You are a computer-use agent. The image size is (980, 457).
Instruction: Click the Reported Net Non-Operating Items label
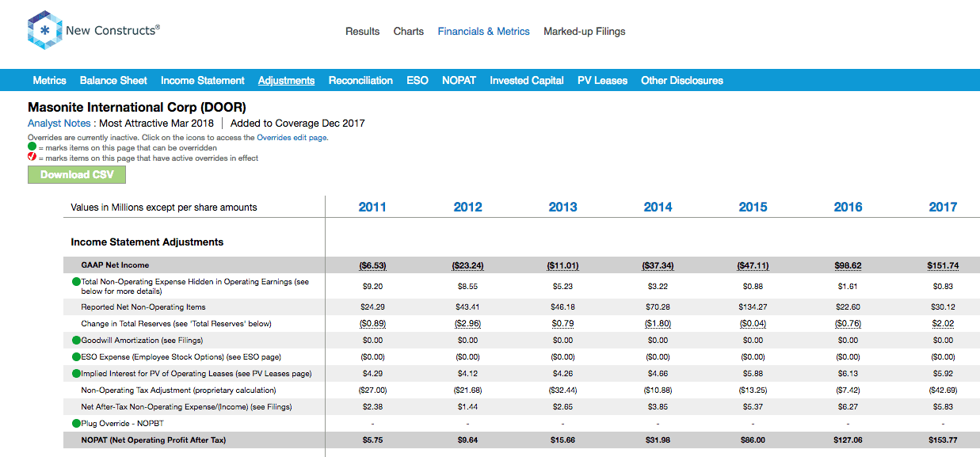tap(143, 307)
